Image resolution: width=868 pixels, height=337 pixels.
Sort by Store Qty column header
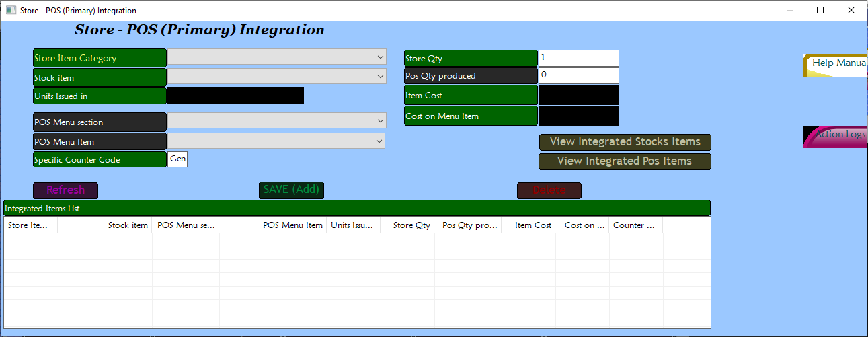408,225
